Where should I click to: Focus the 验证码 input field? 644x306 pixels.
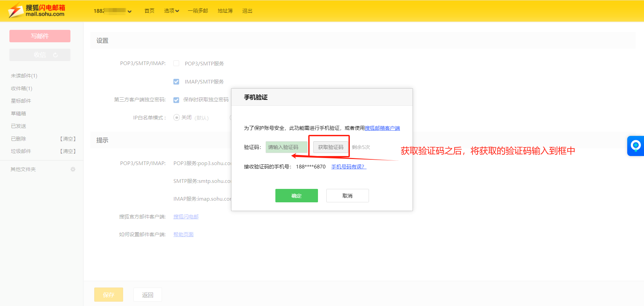(x=286, y=147)
